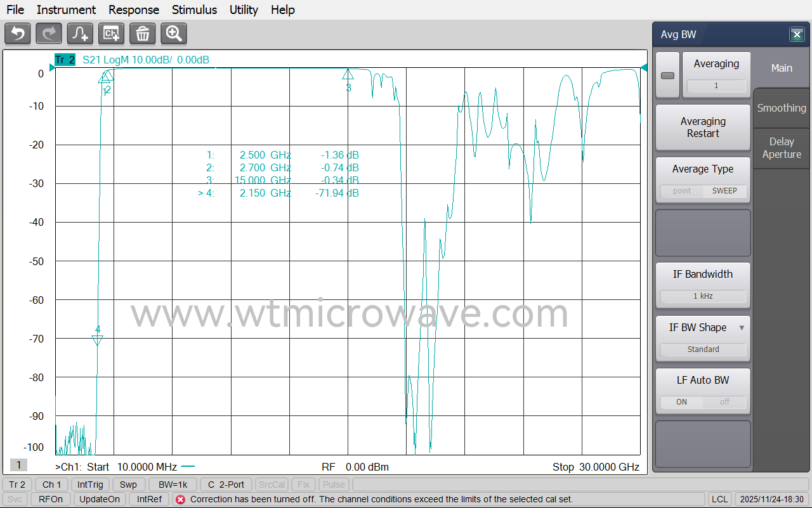Click the Tr 2 status bar button
The image size is (812, 508).
tap(17, 485)
